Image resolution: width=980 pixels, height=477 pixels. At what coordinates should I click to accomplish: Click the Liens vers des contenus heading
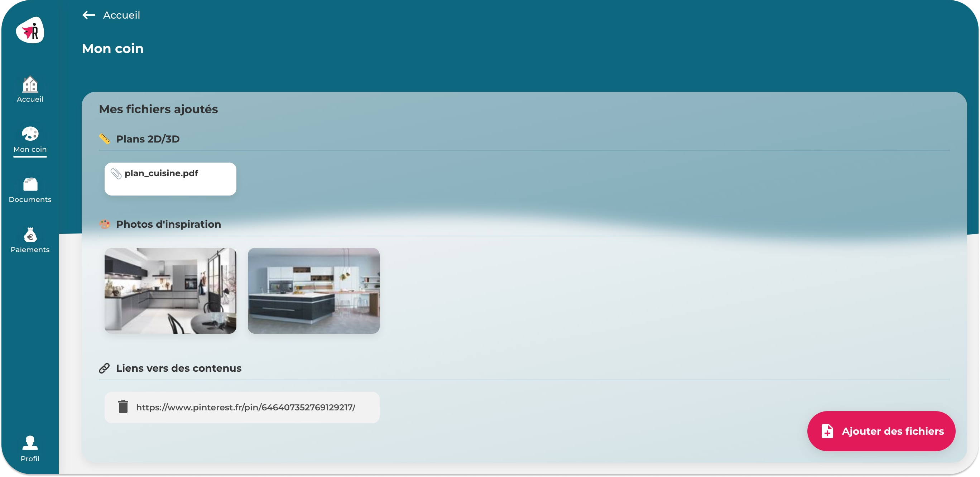(179, 368)
